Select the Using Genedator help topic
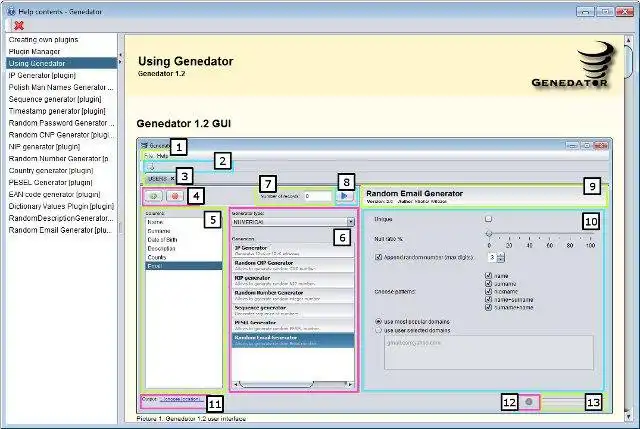640x429 pixels. pyautogui.click(x=62, y=63)
